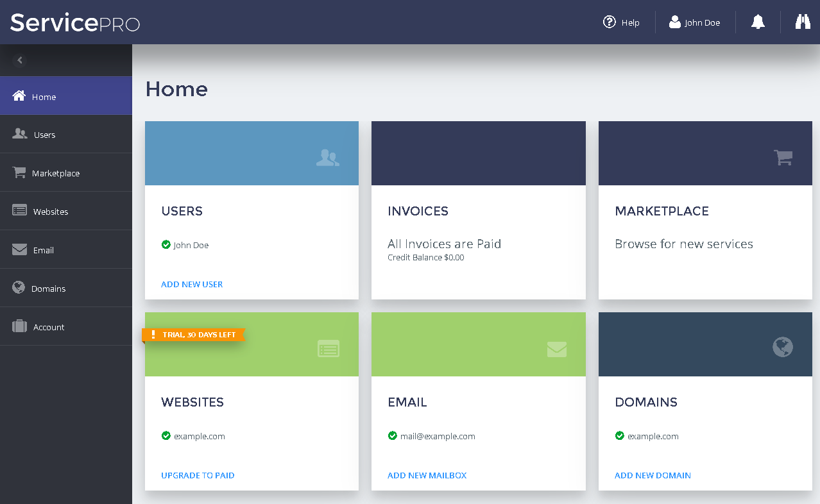Click the Help question mark icon
Screen dimensions: 820x504
pyautogui.click(x=610, y=22)
